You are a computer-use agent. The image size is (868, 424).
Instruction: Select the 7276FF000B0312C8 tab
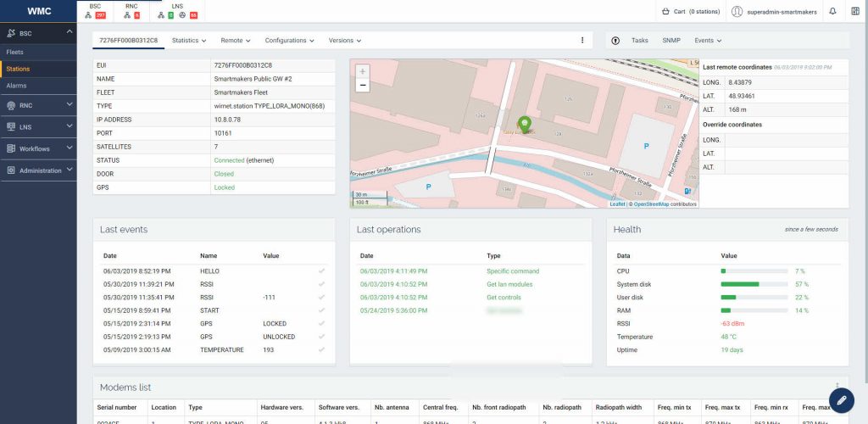(x=129, y=41)
